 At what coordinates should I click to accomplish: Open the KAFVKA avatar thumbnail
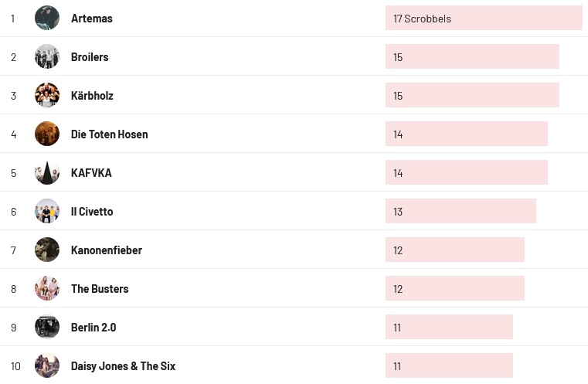coord(47,172)
